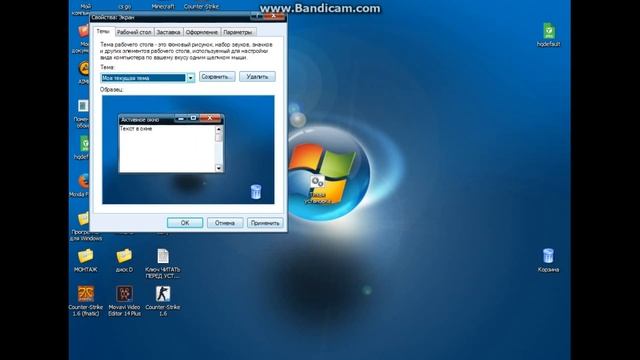Click the Активное окно sample window title
640x360 pixels.
click(x=140, y=120)
